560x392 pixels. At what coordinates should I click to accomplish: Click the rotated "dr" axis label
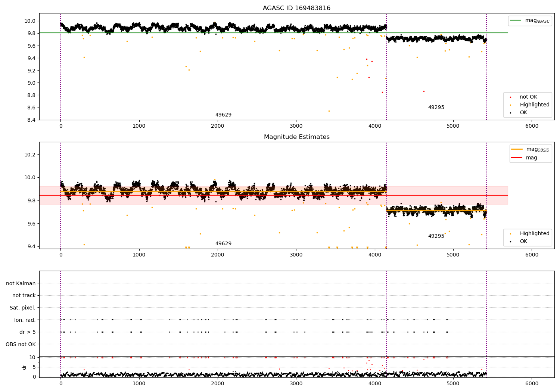coord(24,367)
